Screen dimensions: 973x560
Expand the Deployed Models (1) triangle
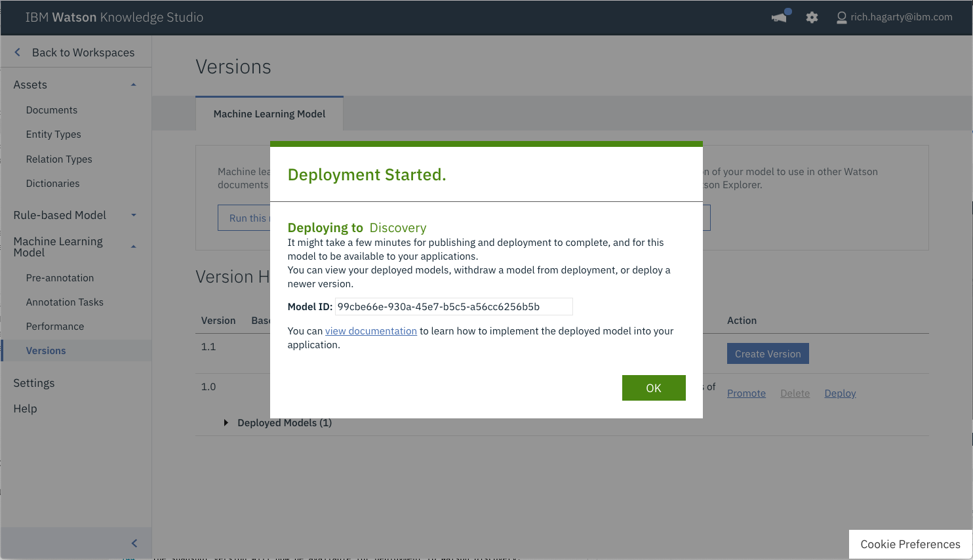(226, 423)
